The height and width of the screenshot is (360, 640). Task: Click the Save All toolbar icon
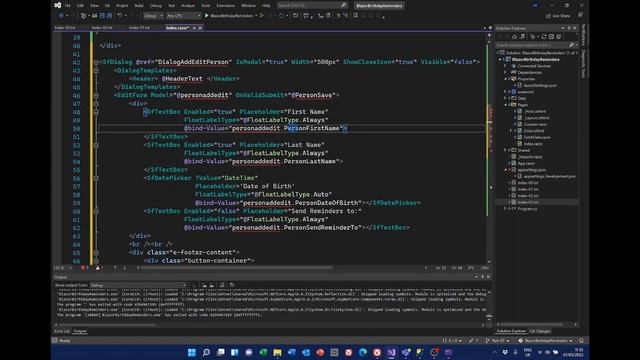coord(109,16)
